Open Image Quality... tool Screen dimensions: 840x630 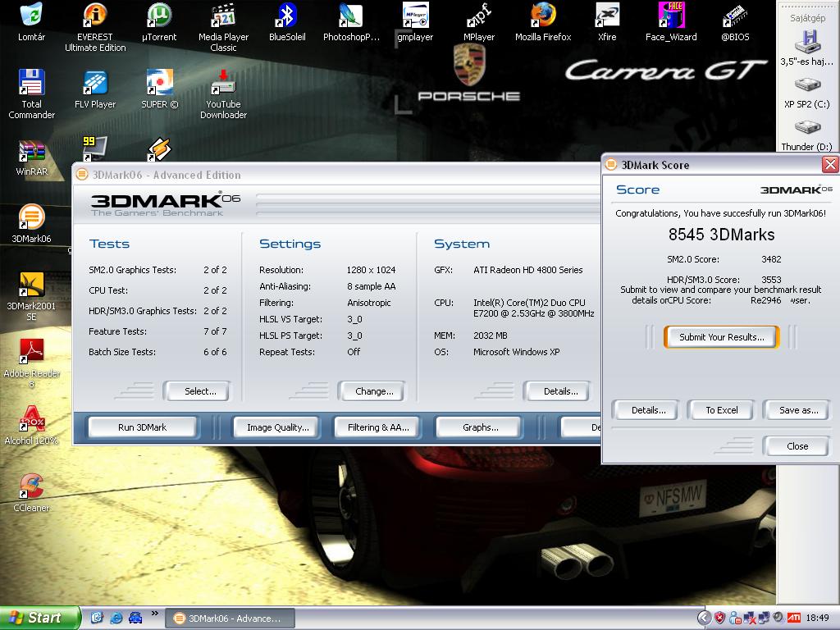[276, 427]
